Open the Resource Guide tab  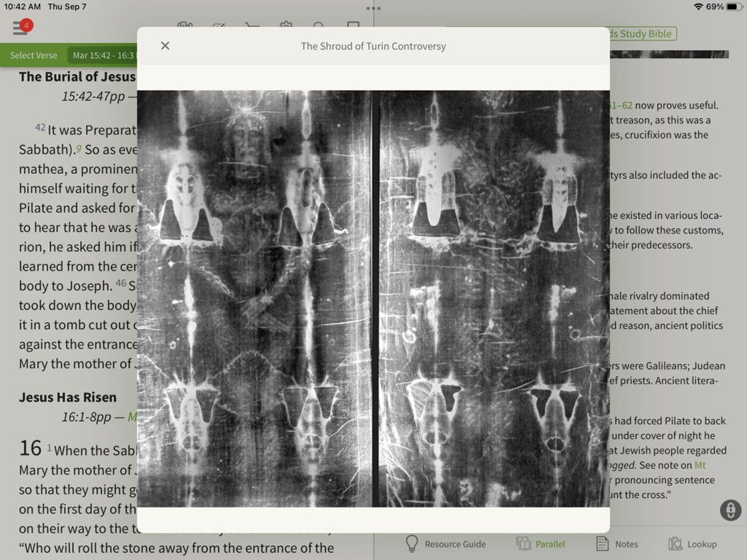[445, 544]
